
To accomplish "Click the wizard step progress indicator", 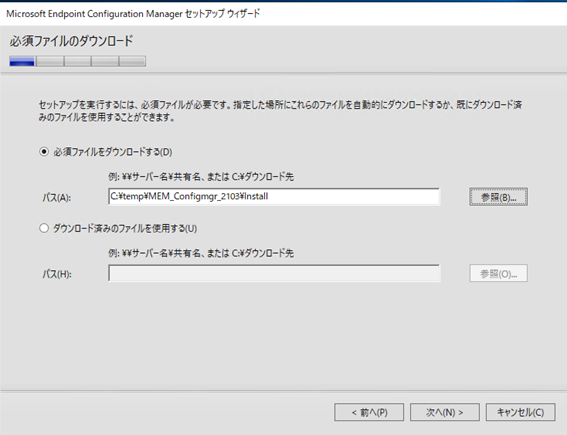I will (78, 61).
